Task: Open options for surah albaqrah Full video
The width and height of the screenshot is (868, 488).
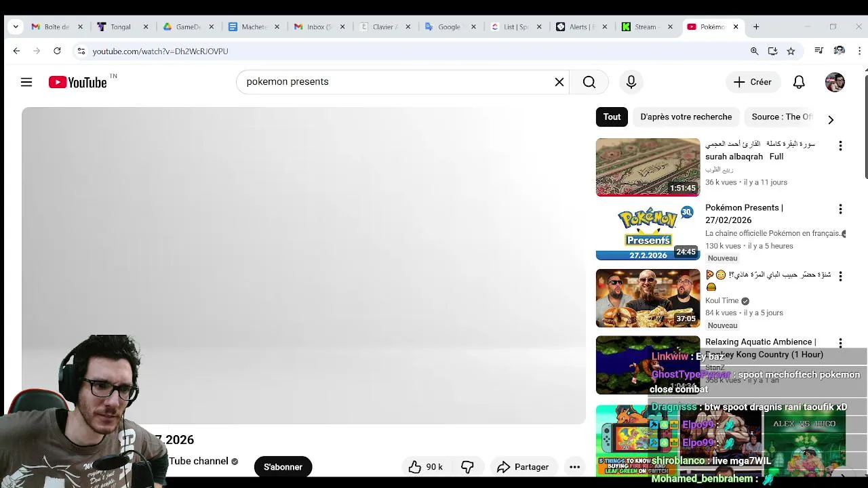Action: click(x=840, y=146)
